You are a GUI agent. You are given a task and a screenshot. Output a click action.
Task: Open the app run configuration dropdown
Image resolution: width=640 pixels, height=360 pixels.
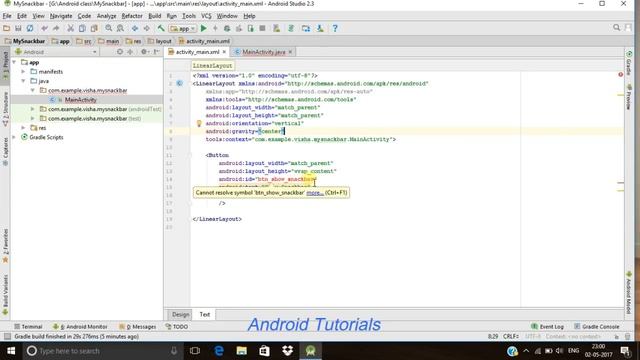pyautogui.click(x=183, y=29)
